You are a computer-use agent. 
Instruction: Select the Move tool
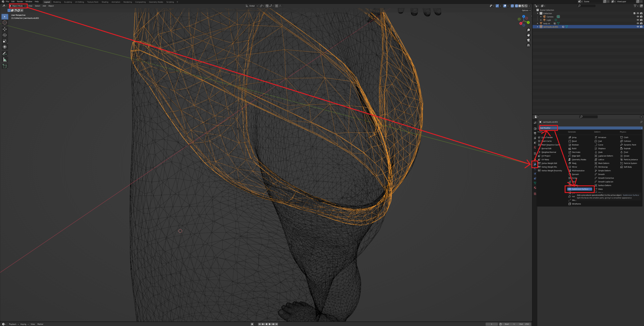(x=5, y=29)
